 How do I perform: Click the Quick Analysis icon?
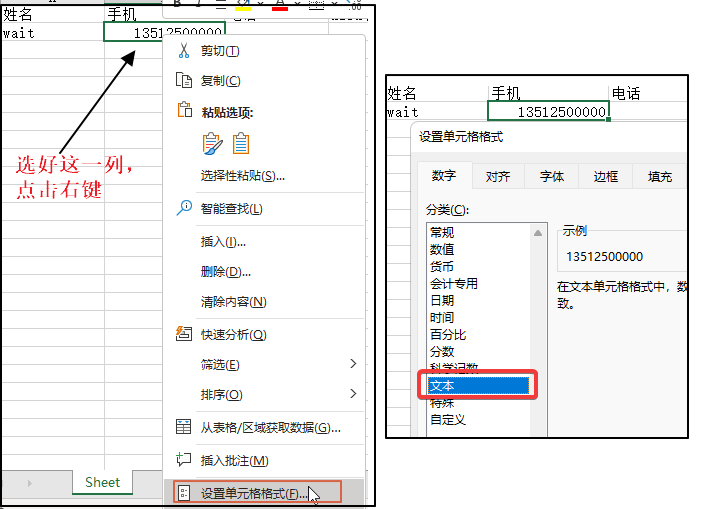click(x=183, y=334)
